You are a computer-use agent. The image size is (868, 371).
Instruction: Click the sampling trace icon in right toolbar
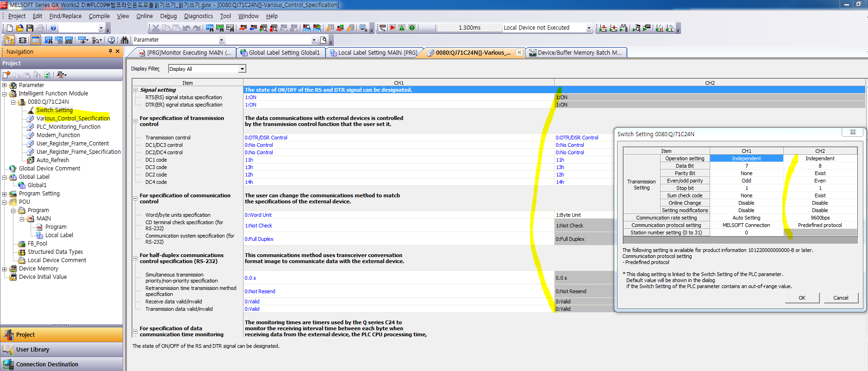click(x=603, y=28)
